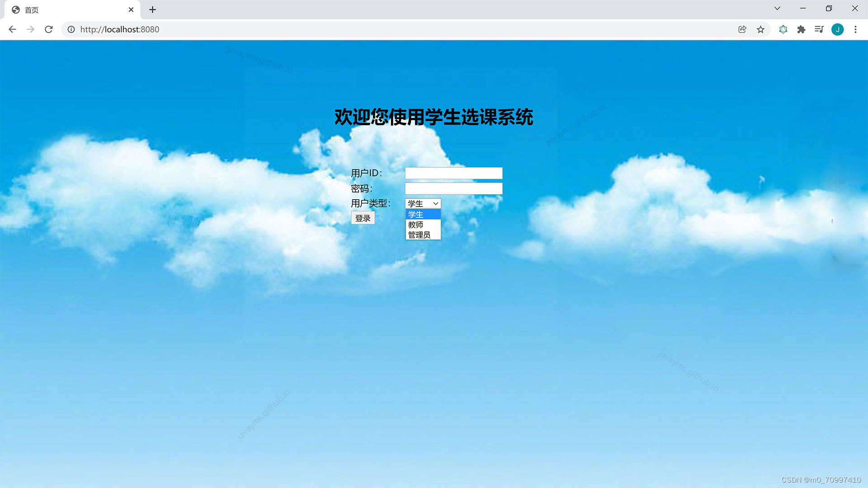Viewport: 868px width, 488px height.
Task: Open the extensions puzzle icon
Action: click(801, 29)
